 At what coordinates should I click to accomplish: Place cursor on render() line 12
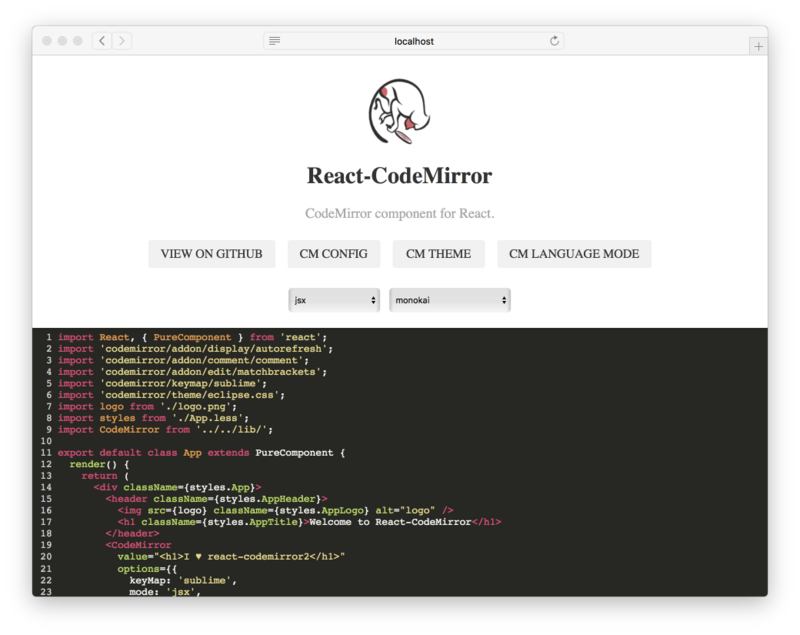point(99,465)
